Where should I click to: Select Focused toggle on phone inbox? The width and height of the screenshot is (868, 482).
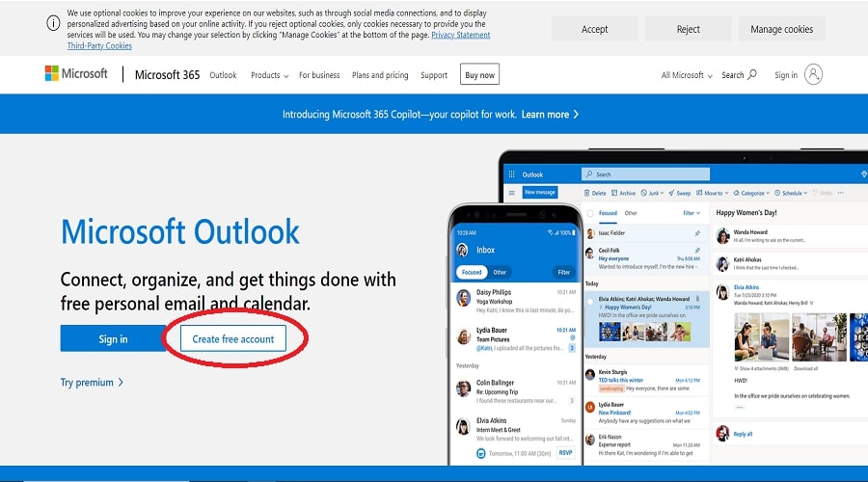pyautogui.click(x=472, y=272)
